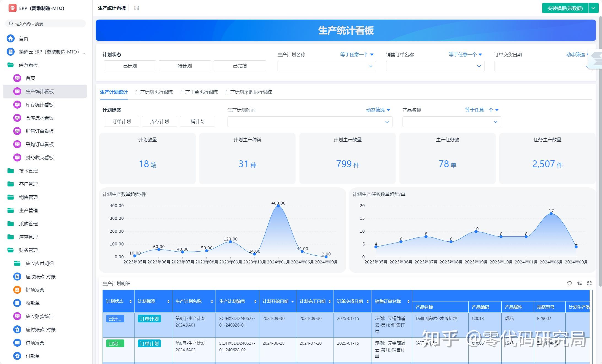Click the 安装模板(带数据) button
The height and width of the screenshot is (364, 602).
[x=565, y=8]
